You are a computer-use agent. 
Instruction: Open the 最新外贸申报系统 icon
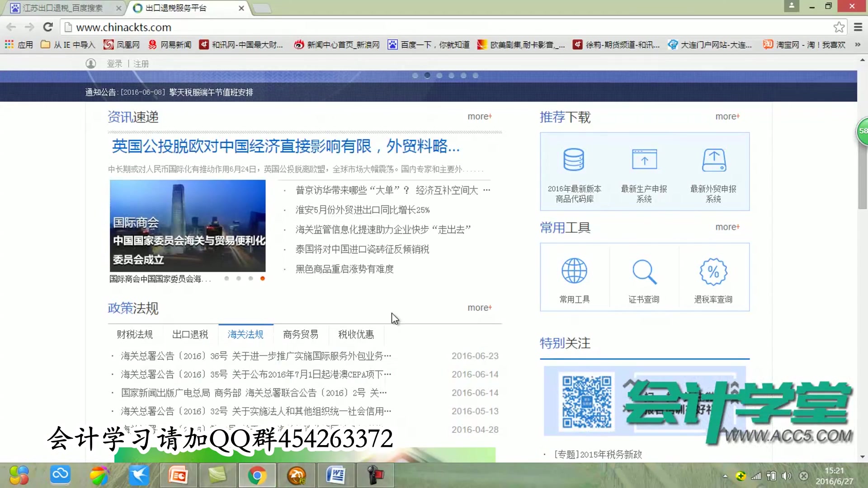point(713,160)
